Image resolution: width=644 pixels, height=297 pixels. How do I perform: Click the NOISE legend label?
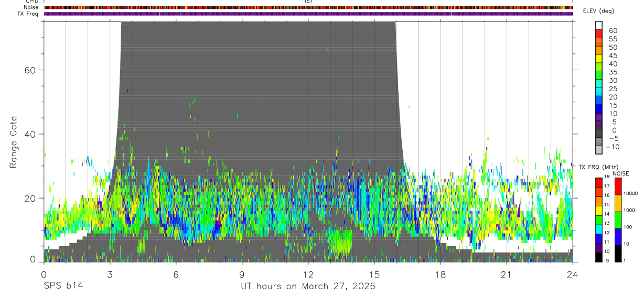click(621, 173)
